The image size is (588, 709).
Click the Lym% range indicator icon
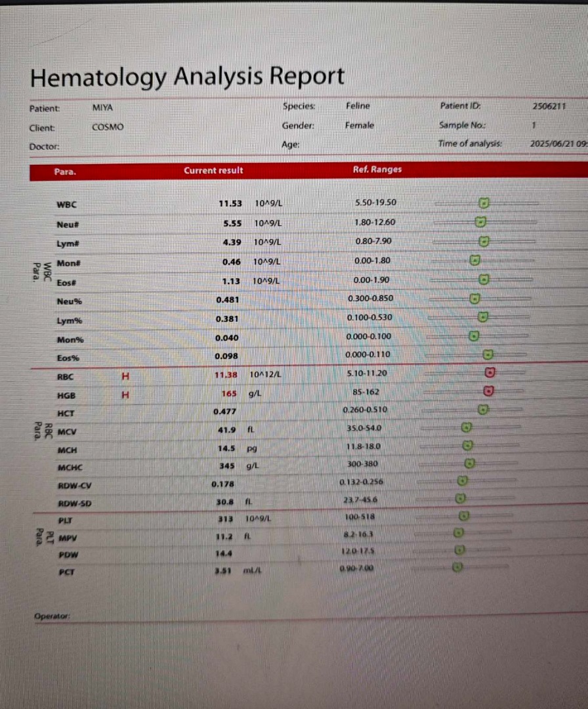[483, 316]
